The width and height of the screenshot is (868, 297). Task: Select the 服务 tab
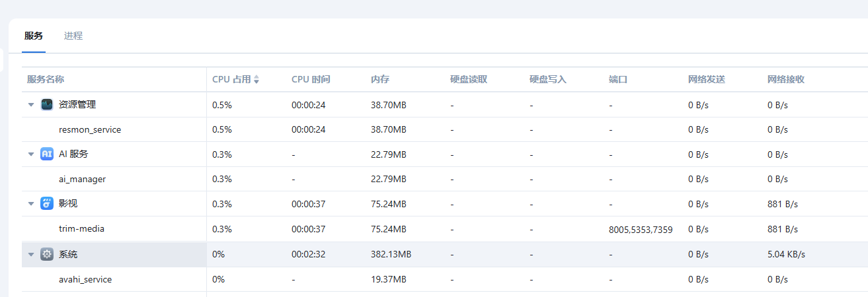[x=34, y=36]
